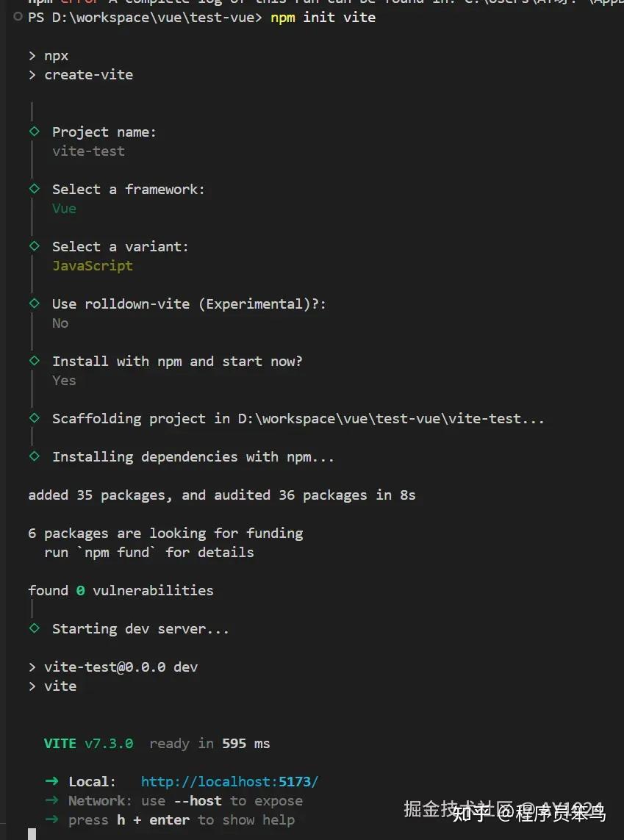Image resolution: width=624 pixels, height=840 pixels.
Task: Click the VITE v7.3.0 version label
Action: [88, 744]
